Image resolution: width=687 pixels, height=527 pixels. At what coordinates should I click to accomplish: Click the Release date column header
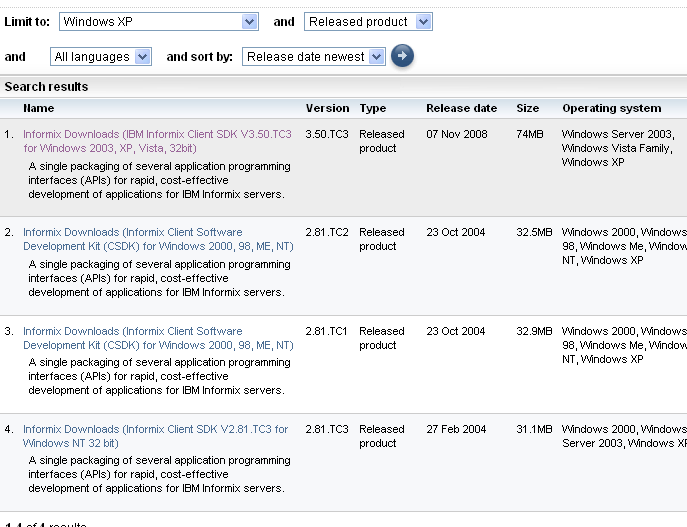point(461,108)
